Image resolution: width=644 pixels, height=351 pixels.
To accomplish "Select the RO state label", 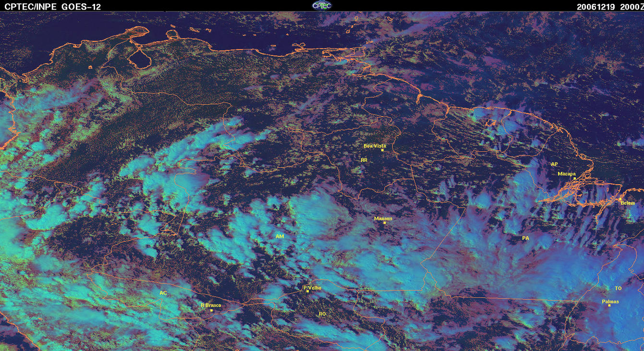I will click(x=322, y=313).
